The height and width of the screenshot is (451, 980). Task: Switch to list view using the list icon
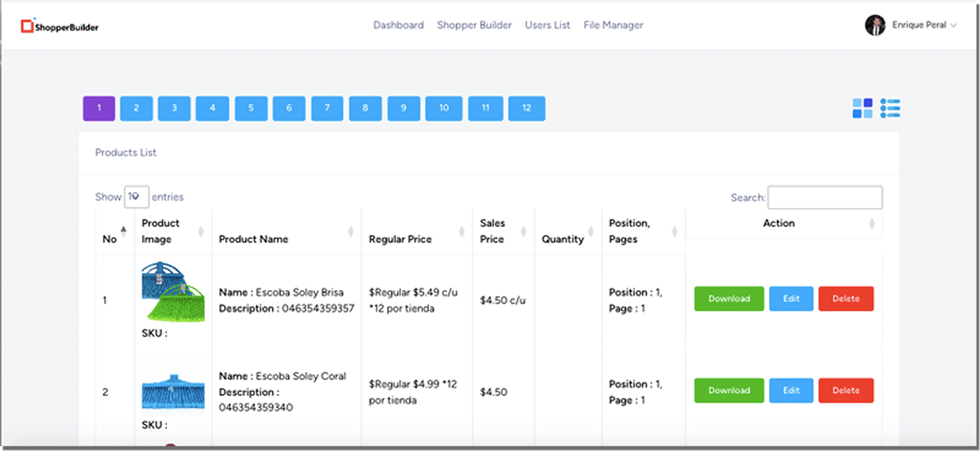tap(890, 107)
